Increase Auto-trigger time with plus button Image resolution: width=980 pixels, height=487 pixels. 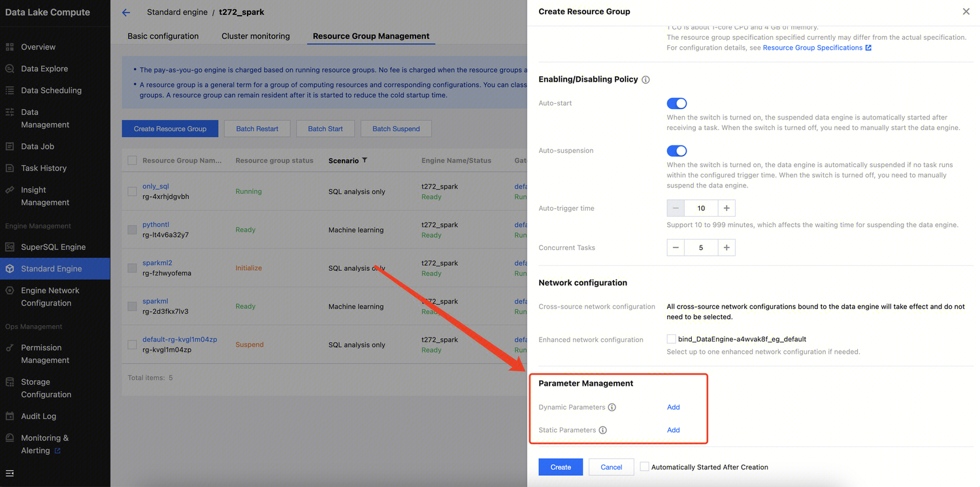tap(727, 208)
